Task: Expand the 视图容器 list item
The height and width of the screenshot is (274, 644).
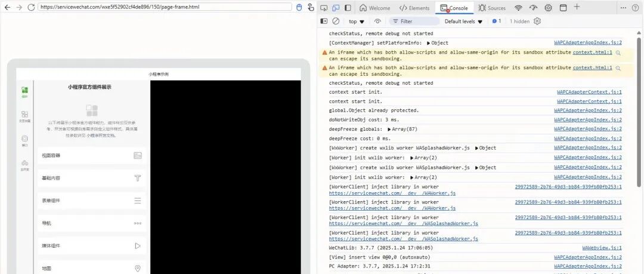Action: click(91, 156)
